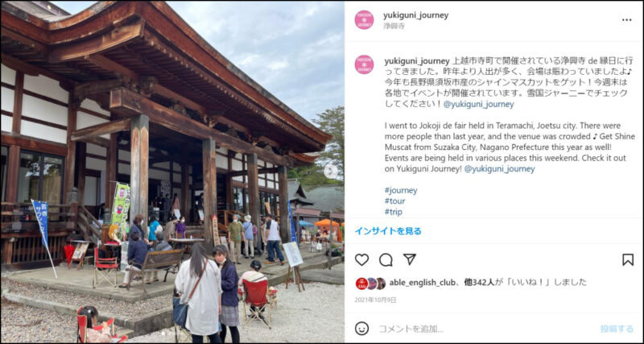Open the three-dots more options menu
Viewport: 644px width, 344px height.
click(626, 19)
